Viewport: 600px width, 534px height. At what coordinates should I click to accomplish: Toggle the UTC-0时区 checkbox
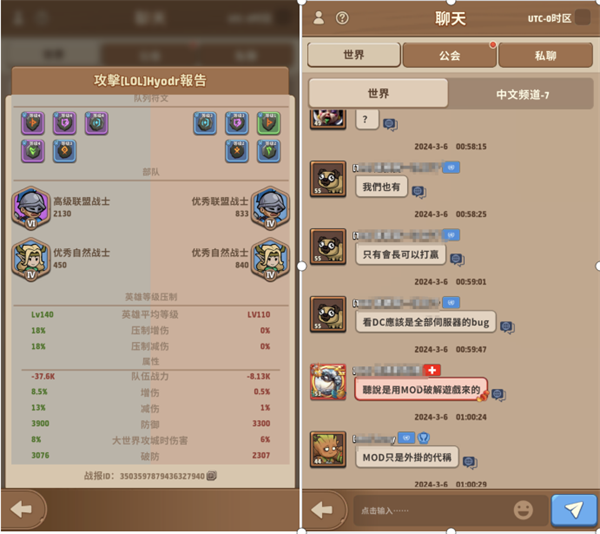click(582, 18)
